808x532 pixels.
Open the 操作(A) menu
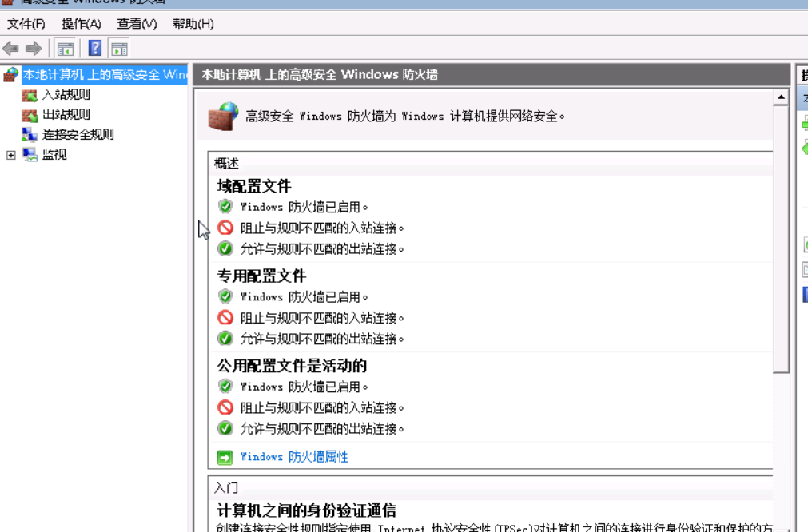(82, 24)
